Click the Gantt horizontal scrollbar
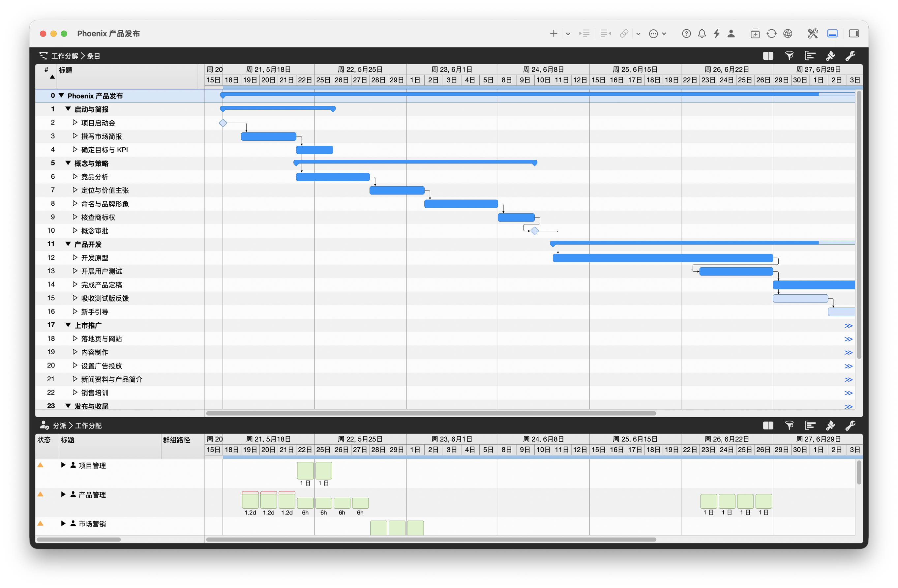 (x=431, y=413)
